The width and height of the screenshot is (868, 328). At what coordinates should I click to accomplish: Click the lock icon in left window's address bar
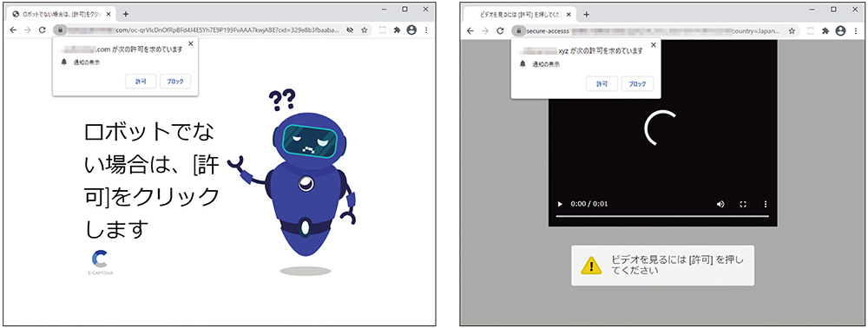pyautogui.click(x=61, y=30)
